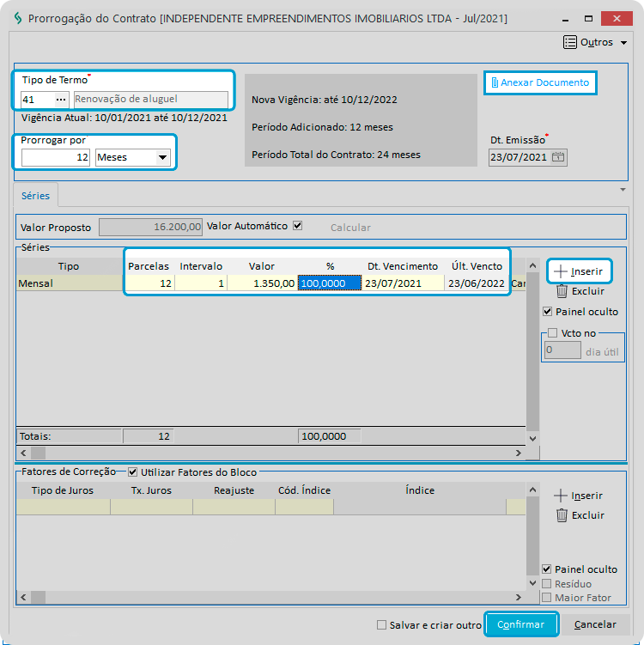Click the Parcelas column header
This screenshot has width=644, height=645.
149,266
